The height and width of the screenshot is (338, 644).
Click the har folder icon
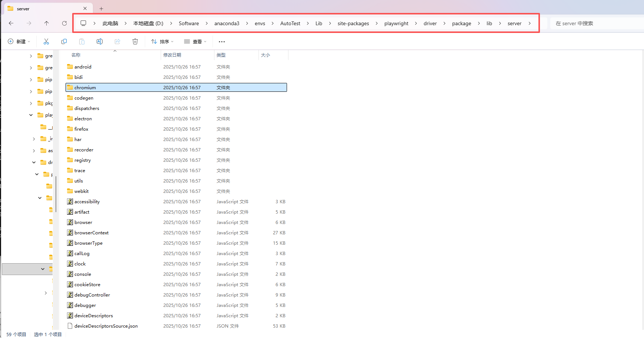70,139
